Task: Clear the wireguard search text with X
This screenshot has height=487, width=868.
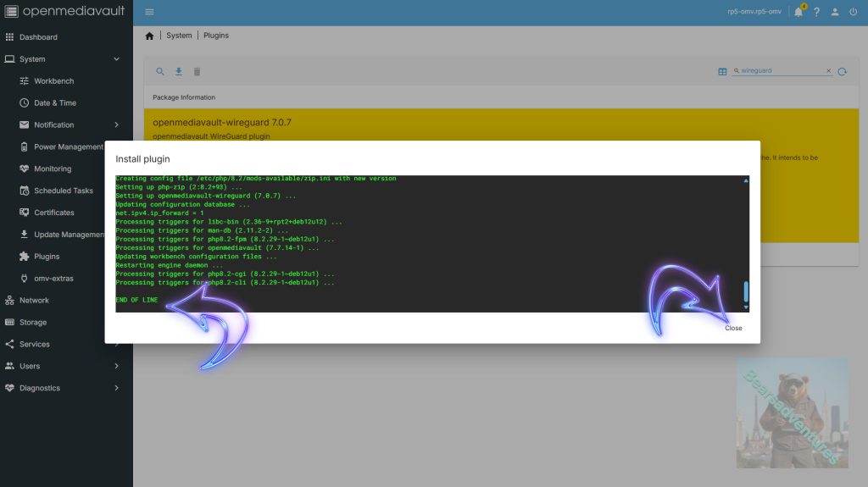Action: 828,71
